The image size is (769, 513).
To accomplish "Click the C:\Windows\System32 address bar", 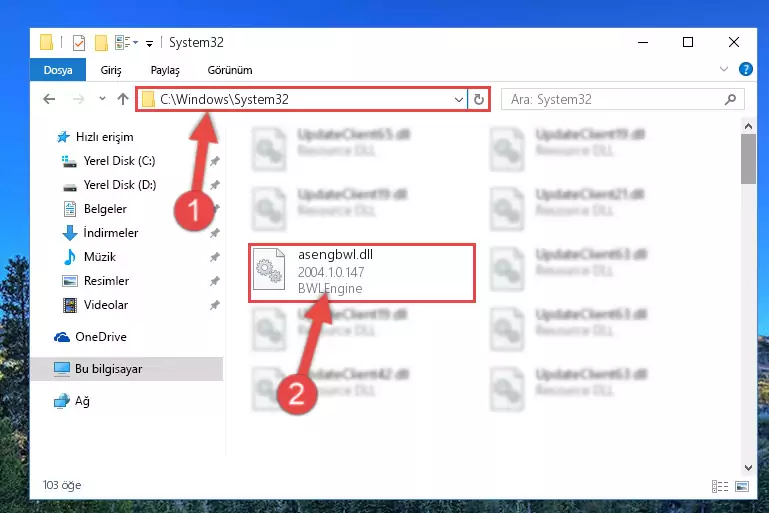I will (x=301, y=100).
